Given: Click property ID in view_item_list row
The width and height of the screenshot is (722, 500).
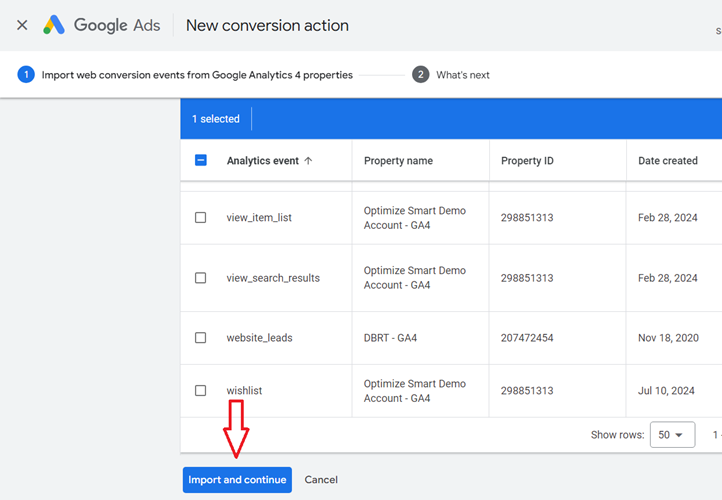Looking at the screenshot, I should point(527,217).
